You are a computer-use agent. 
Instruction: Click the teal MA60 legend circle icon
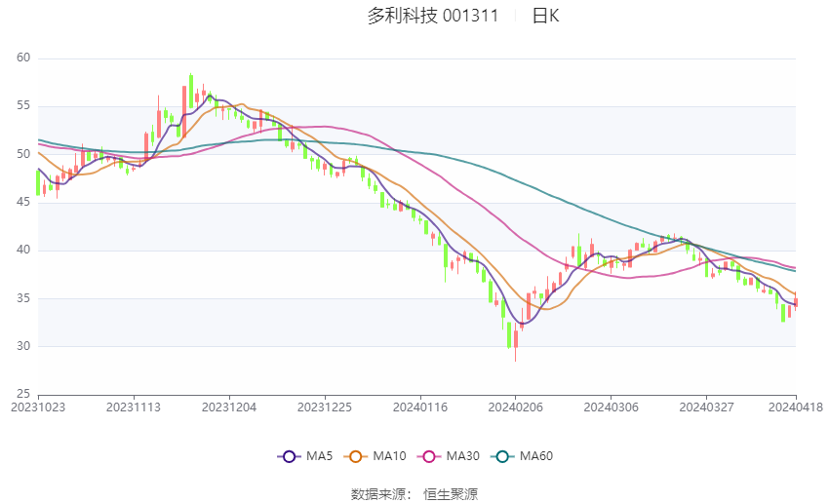pyautogui.click(x=502, y=456)
